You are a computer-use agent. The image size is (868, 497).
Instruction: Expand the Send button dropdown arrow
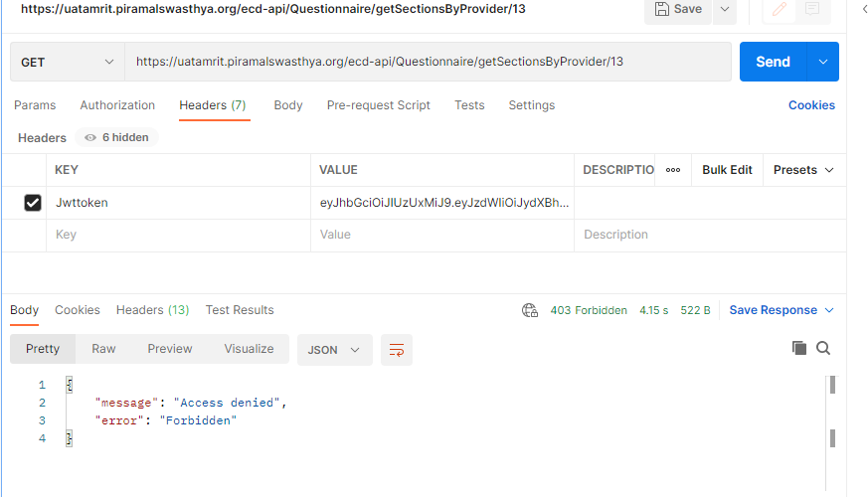[x=823, y=62]
